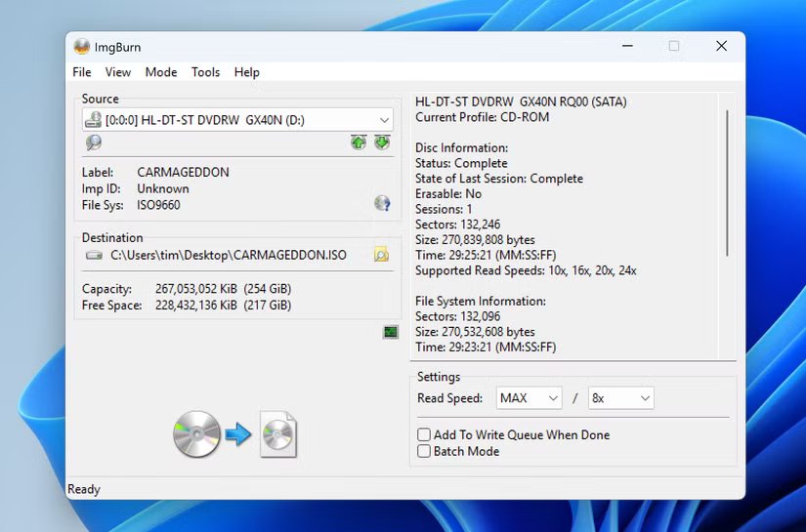806x532 pixels.
Task: Open the Help menu
Action: point(247,72)
